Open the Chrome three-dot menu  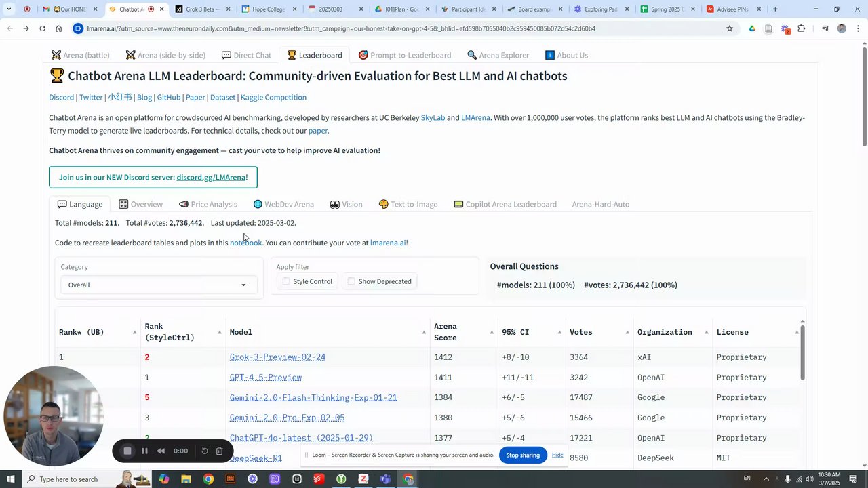tap(857, 28)
